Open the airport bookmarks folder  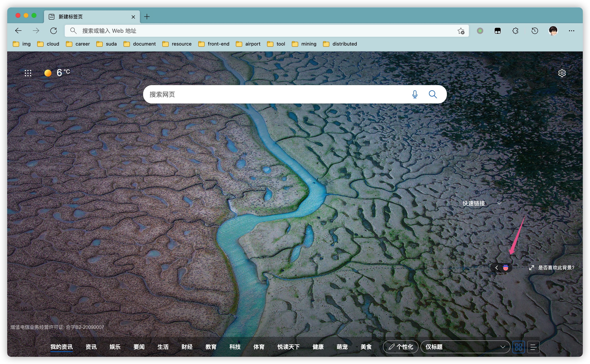click(248, 44)
